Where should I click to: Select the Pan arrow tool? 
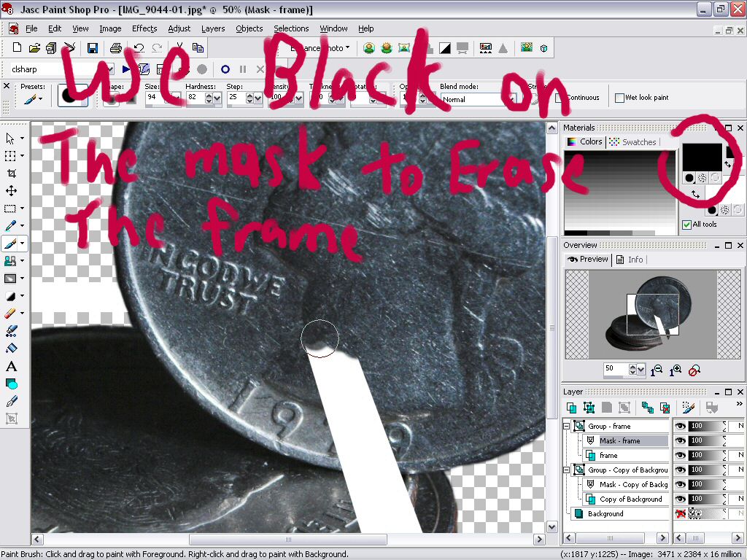[10, 138]
